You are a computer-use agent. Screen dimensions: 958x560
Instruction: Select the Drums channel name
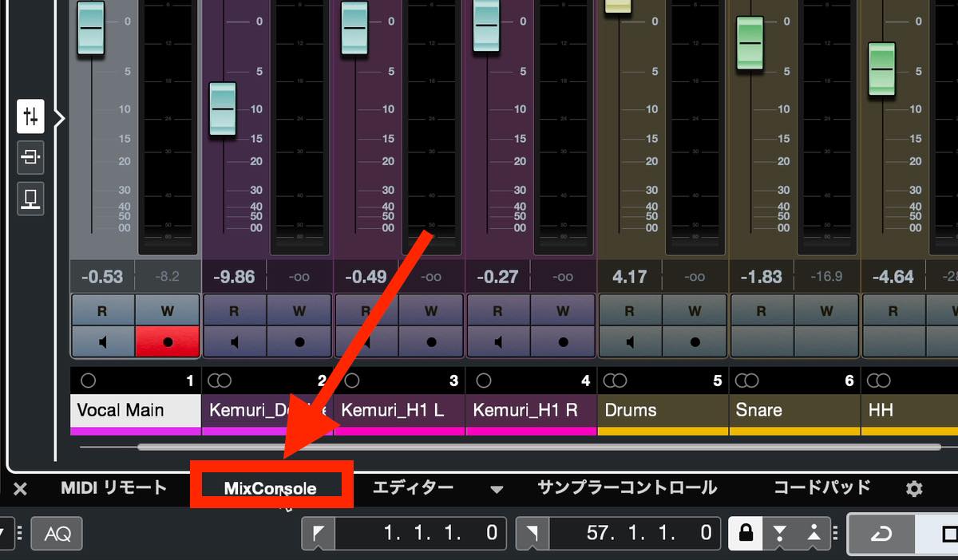pos(663,411)
